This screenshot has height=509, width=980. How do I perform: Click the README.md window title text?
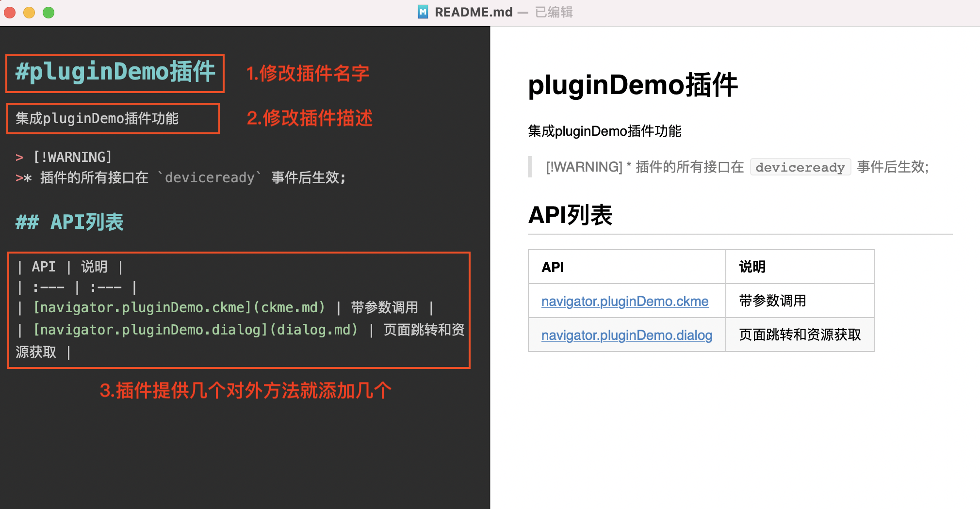[x=474, y=12]
